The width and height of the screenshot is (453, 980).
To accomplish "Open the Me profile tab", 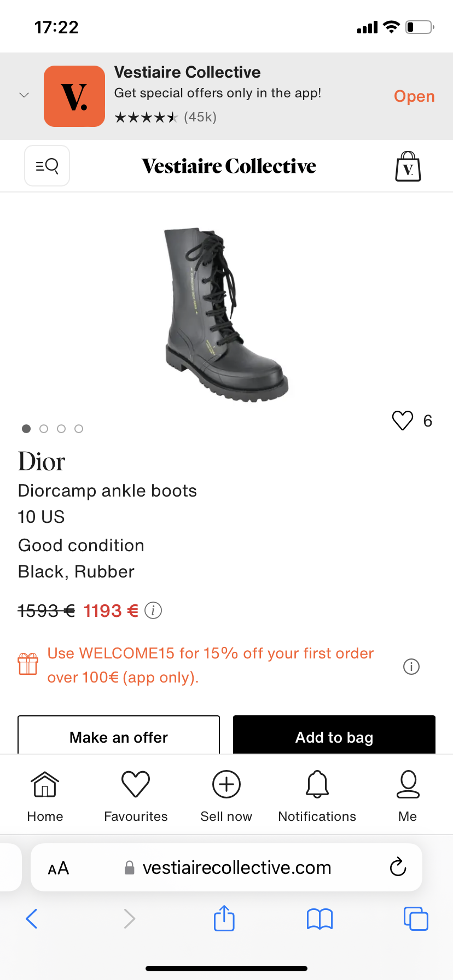I will [408, 796].
